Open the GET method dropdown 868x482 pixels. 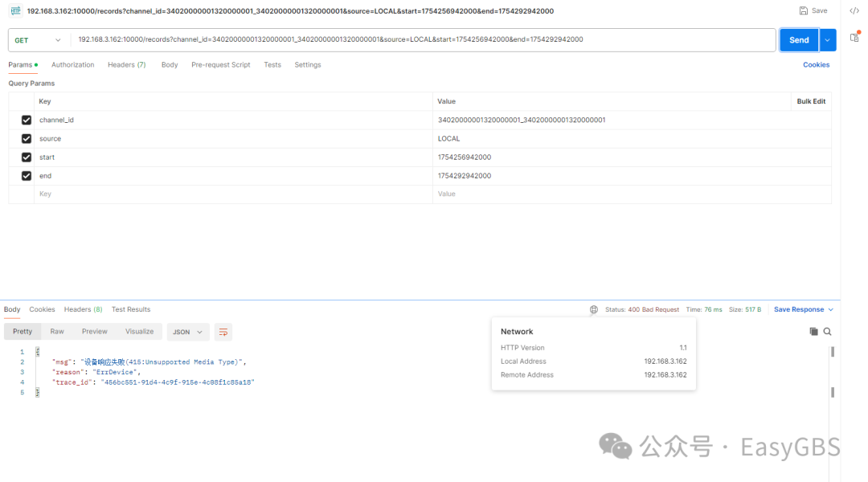(x=39, y=40)
